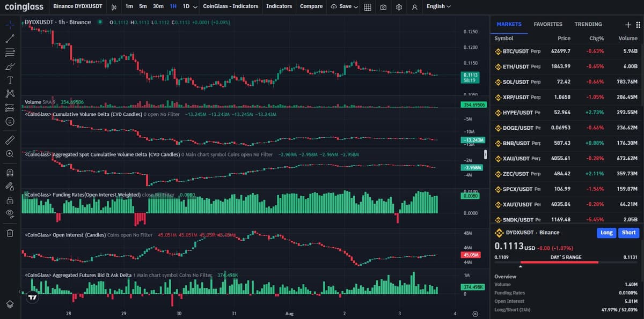Open the prediction and measurement tools
Screen dimensions: 644x319
coord(10,108)
